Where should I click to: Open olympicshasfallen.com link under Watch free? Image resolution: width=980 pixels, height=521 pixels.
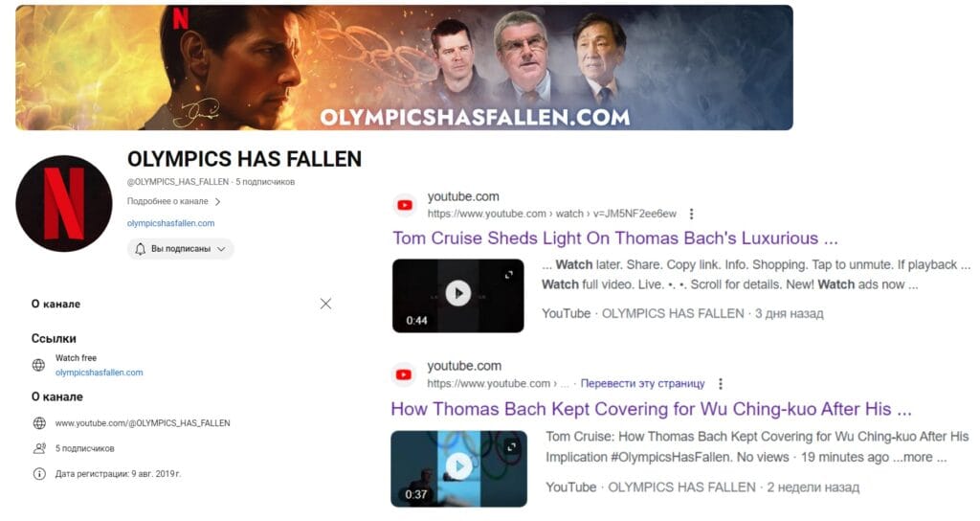(x=99, y=373)
